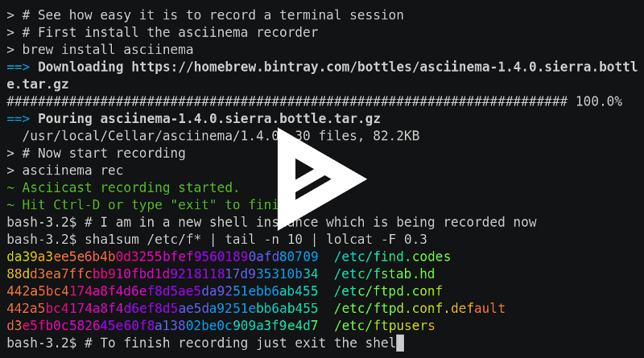This screenshot has height=358, width=644.
Task: Click the /etc/fstab.hd file path
Action: pos(385,274)
